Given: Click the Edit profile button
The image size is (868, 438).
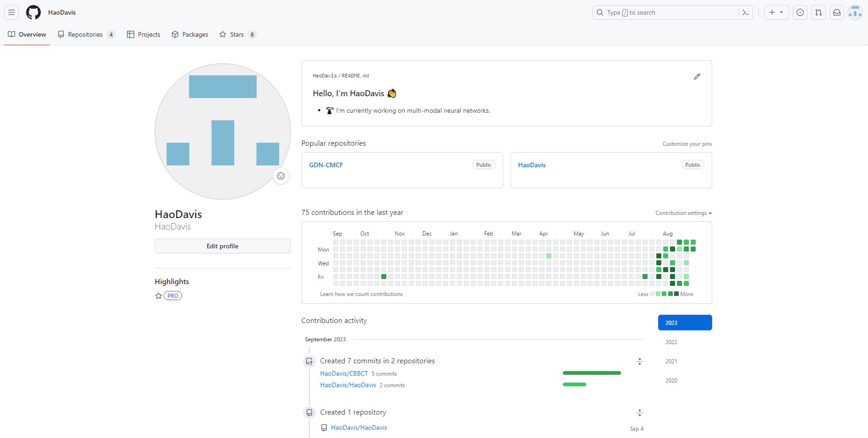Looking at the screenshot, I should pos(222,246).
